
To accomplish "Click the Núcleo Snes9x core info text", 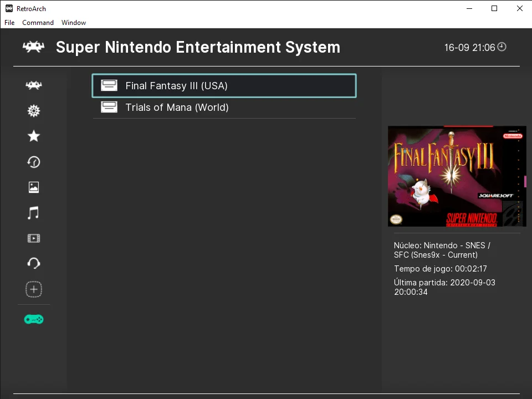I will pyautogui.click(x=442, y=250).
